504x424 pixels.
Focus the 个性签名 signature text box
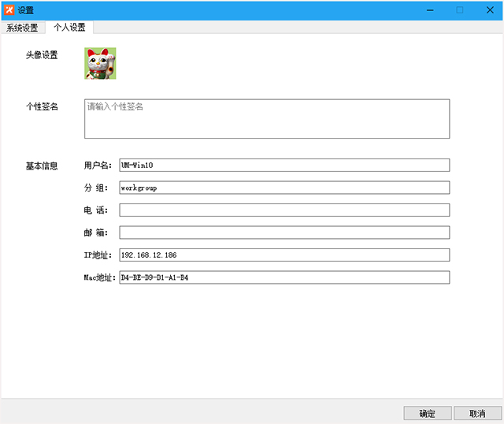click(x=267, y=119)
